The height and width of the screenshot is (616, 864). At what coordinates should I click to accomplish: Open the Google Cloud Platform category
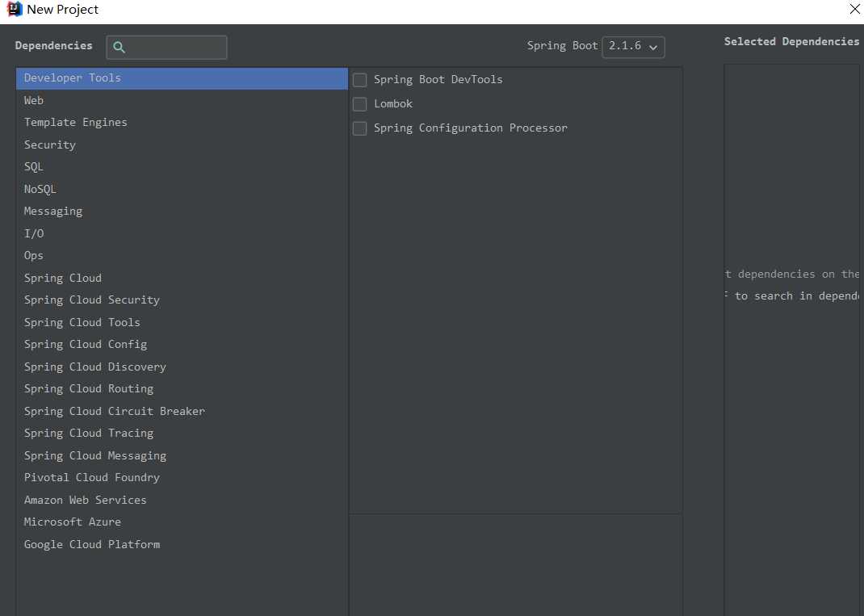click(x=92, y=544)
